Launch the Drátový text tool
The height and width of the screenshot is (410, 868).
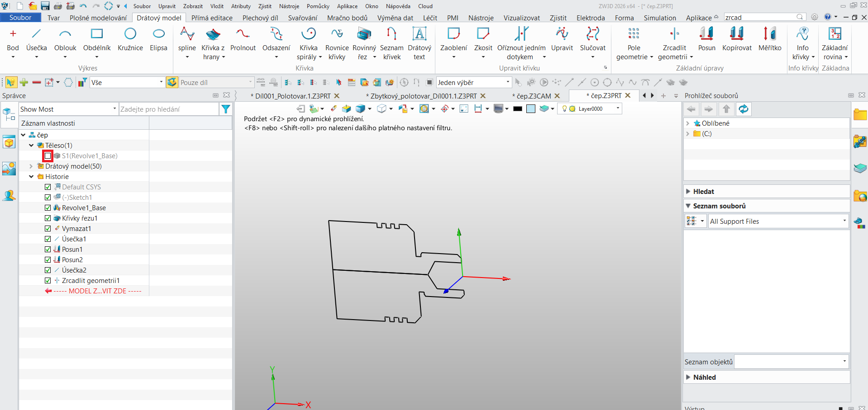pyautogui.click(x=420, y=43)
